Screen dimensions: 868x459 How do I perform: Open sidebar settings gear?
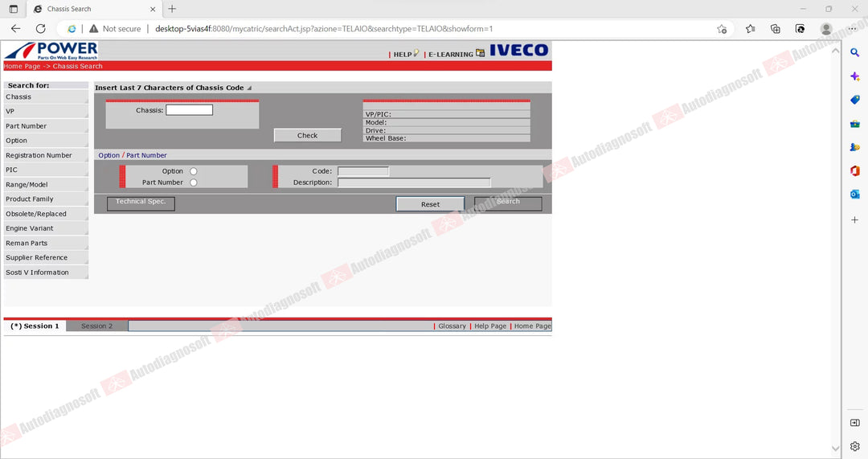[854, 446]
